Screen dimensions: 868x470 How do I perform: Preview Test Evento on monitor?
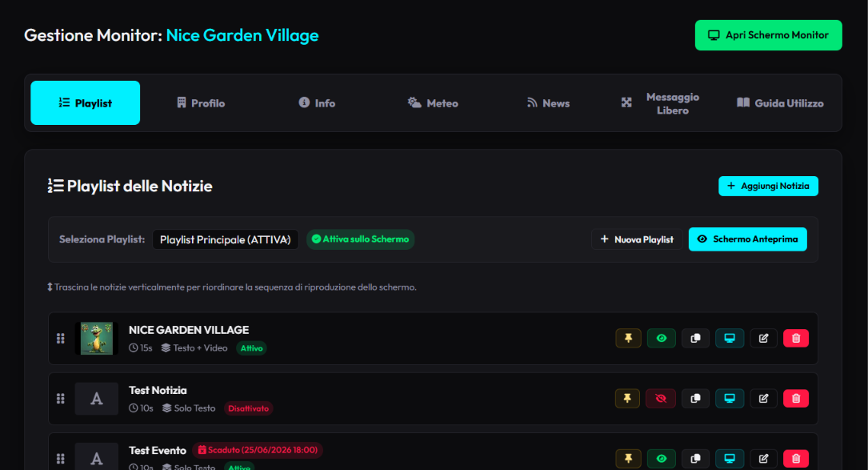(730, 458)
